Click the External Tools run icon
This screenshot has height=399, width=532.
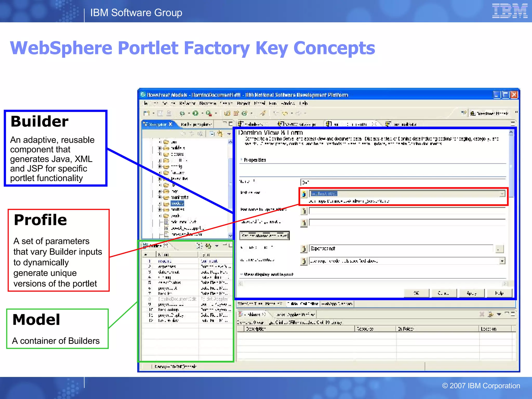[209, 113]
